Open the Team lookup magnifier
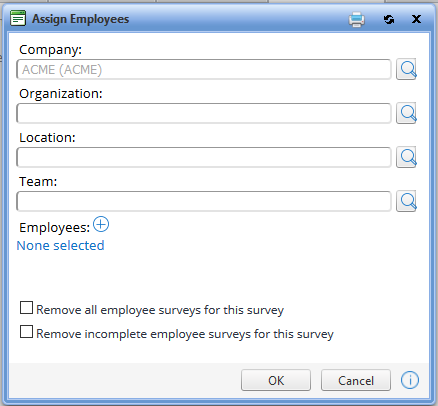The width and height of the screenshot is (438, 406). [x=406, y=201]
